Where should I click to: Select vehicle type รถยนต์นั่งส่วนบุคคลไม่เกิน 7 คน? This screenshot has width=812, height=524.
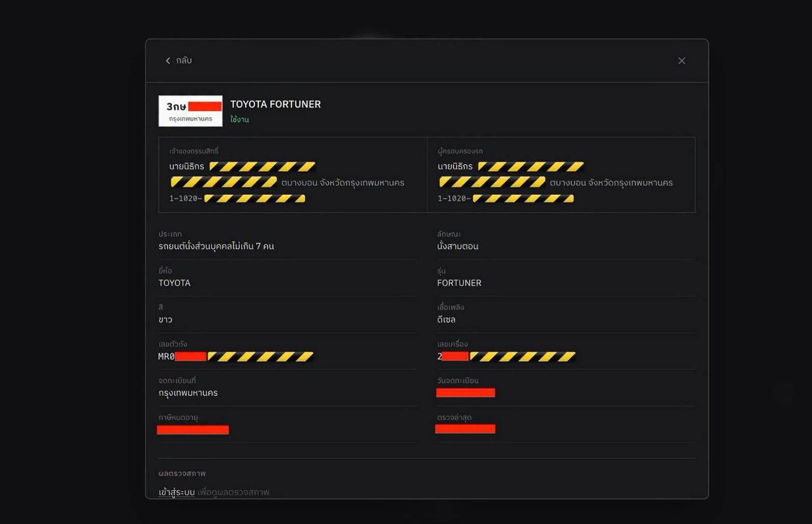tap(216, 246)
